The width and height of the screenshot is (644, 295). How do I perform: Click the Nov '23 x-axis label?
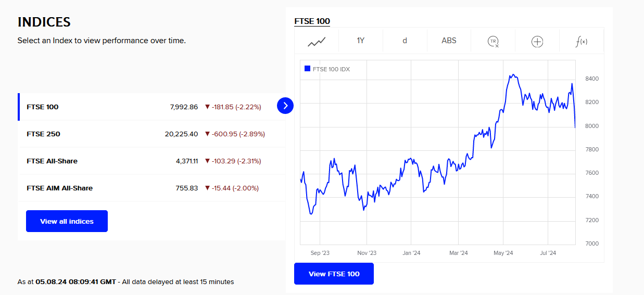(x=367, y=253)
